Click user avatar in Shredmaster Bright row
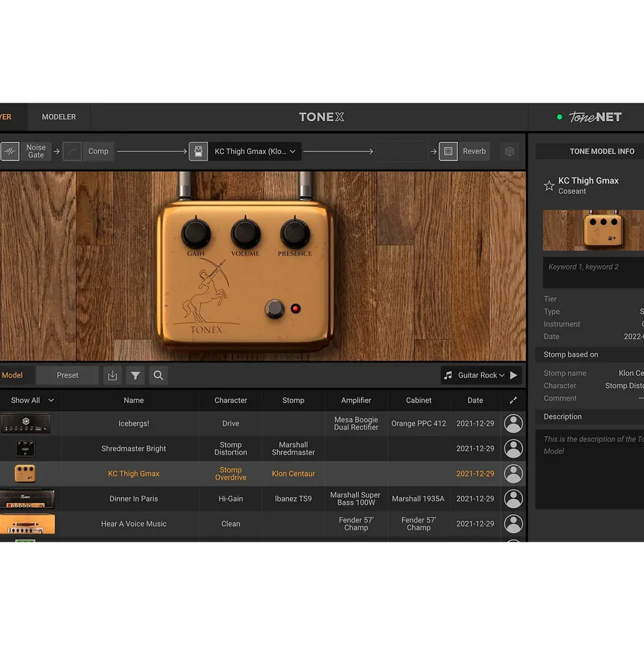 point(514,449)
